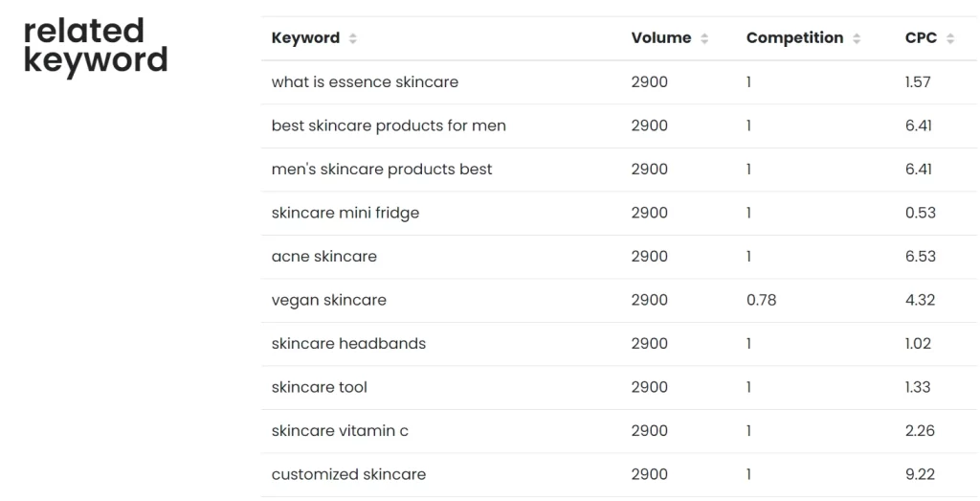
Task: Select the Competition column header
Action: click(x=795, y=38)
